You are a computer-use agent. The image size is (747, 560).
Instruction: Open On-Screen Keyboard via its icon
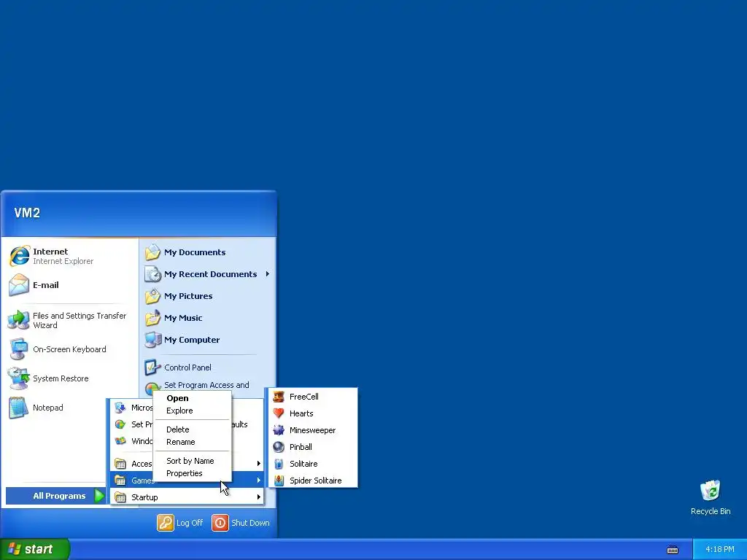click(x=19, y=349)
